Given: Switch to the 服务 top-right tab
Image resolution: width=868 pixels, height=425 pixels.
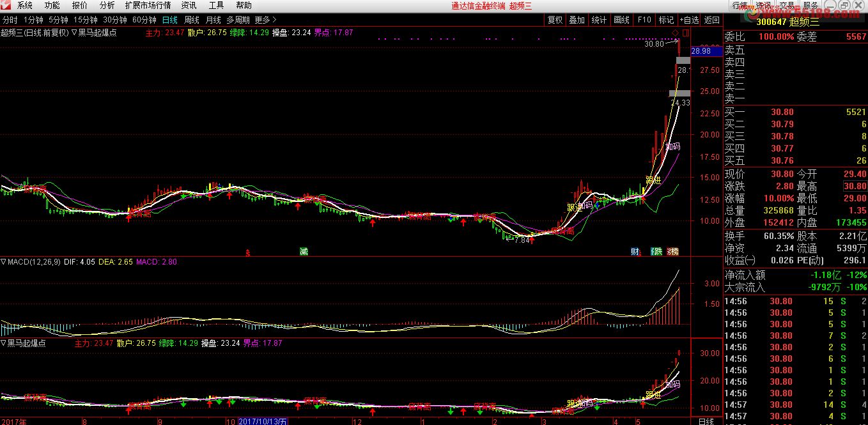Looking at the screenshot, I should click(x=811, y=5).
